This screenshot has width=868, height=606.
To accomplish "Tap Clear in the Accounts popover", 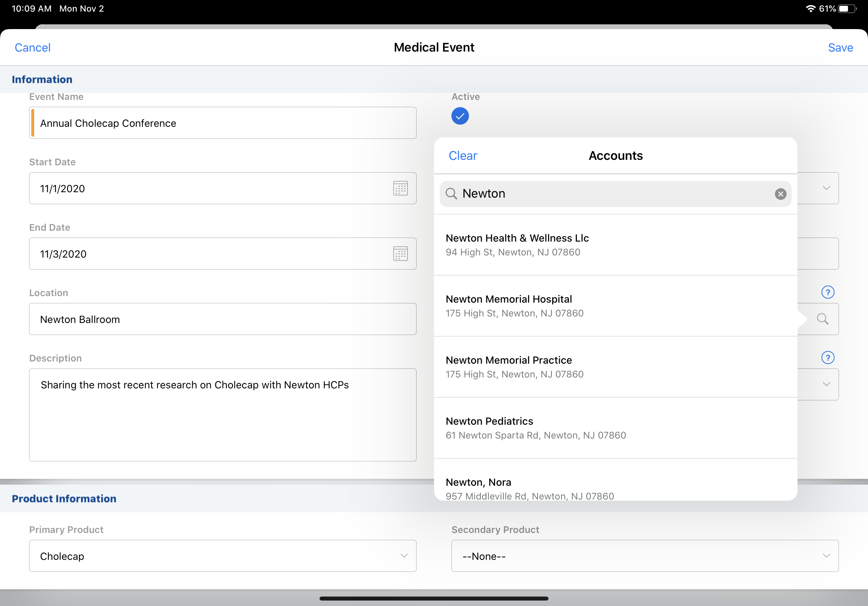I will [x=462, y=155].
